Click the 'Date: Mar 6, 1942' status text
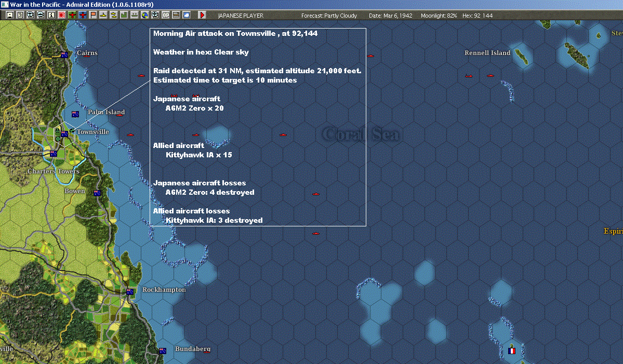The height and width of the screenshot is (364, 623). 391,16
